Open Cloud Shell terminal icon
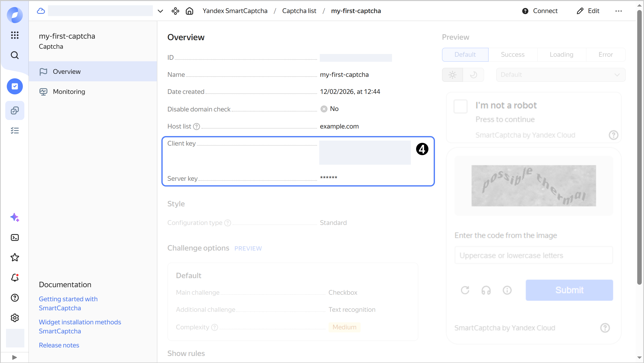 tap(15, 237)
